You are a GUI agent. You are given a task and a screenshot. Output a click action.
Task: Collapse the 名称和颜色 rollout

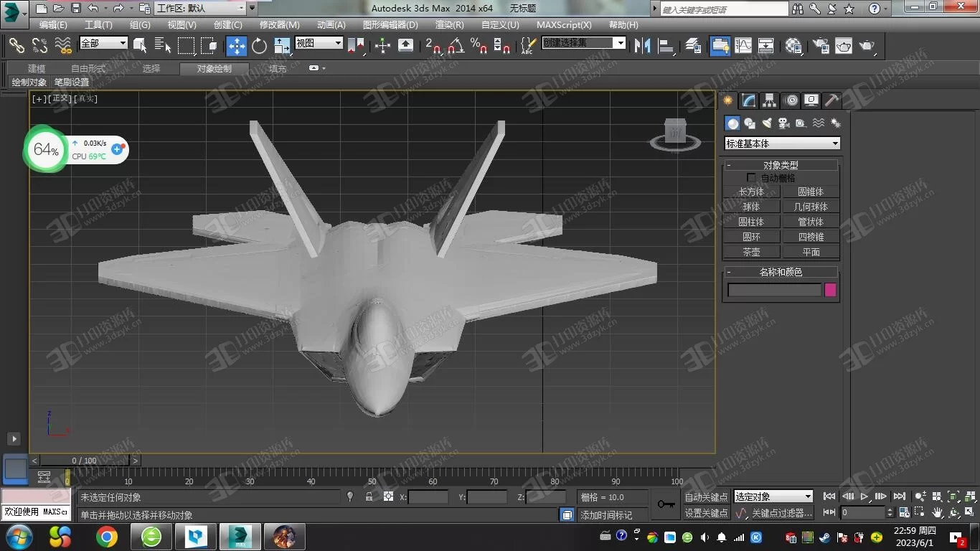(x=781, y=272)
